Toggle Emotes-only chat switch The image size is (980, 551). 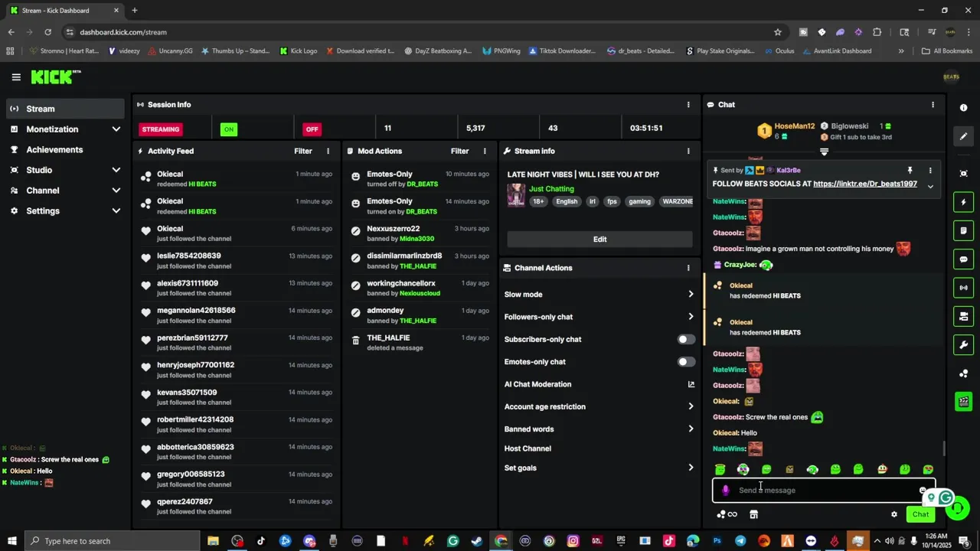686,362
